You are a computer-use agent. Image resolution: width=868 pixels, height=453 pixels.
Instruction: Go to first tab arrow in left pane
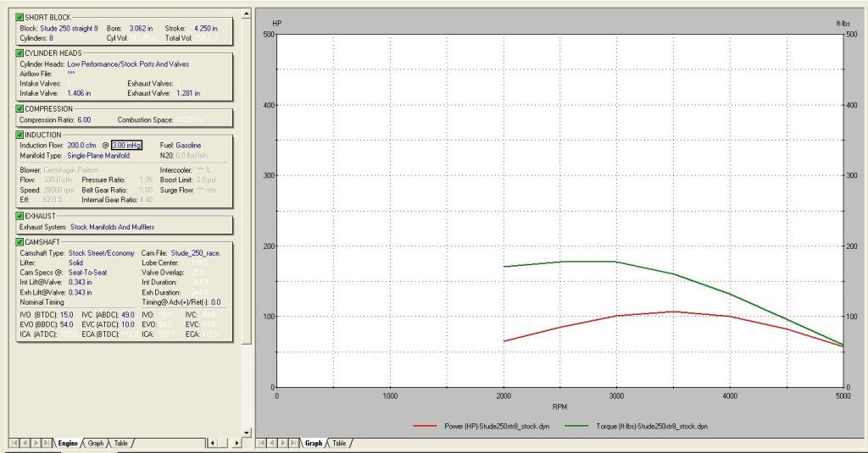[x=14, y=443]
